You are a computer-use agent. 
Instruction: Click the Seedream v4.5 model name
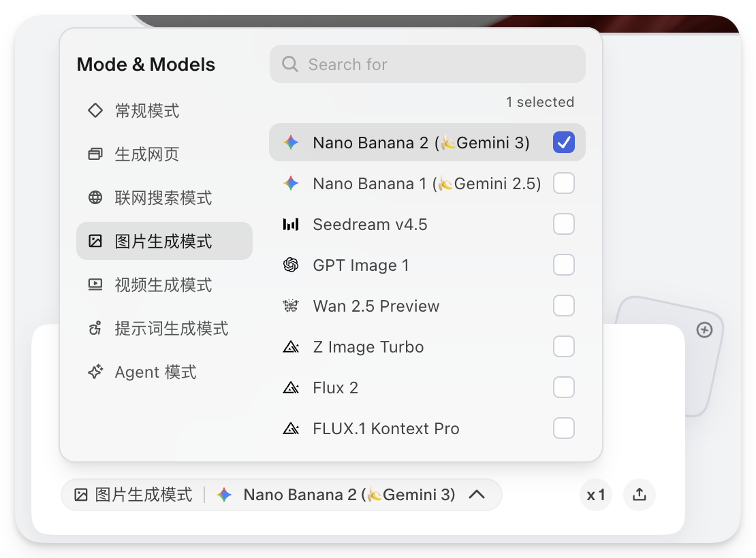370,225
